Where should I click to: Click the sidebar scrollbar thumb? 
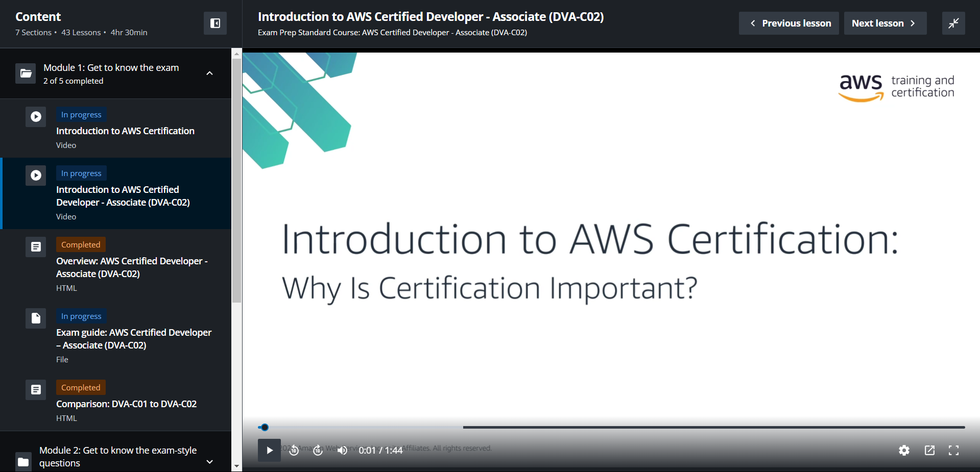[236, 181]
